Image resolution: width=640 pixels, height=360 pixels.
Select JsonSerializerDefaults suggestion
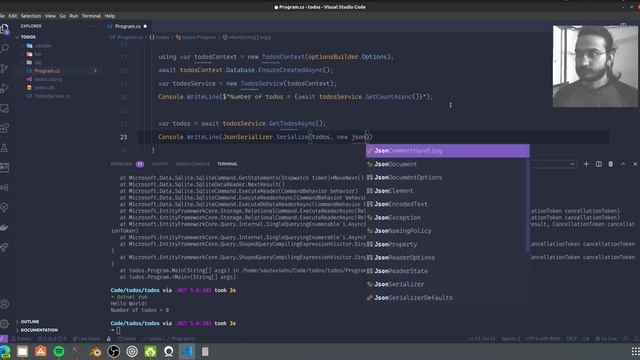[447, 298]
